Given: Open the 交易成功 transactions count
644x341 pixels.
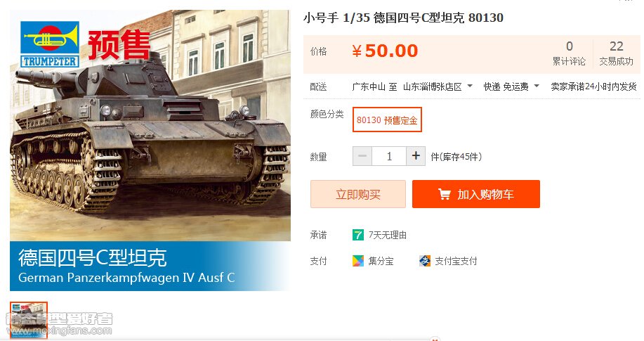Looking at the screenshot, I should point(616,54).
